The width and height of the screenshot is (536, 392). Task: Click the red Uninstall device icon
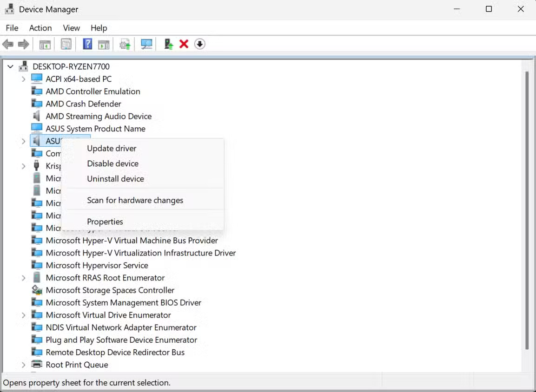[184, 44]
